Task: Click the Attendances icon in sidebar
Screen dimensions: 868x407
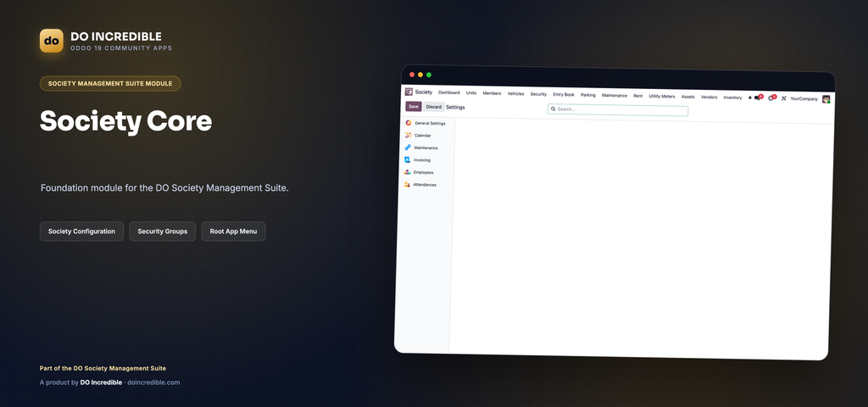Action: [407, 184]
